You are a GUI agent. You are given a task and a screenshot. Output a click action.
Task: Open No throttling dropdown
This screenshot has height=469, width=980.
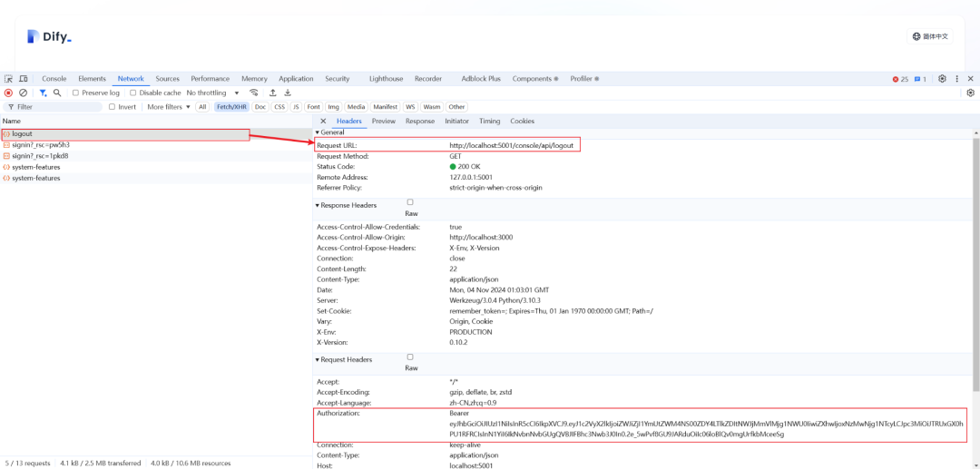[x=213, y=93]
